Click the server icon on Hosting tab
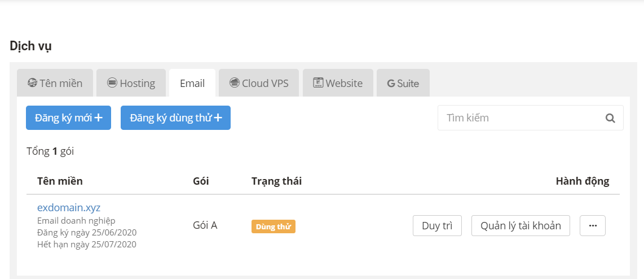 (x=112, y=82)
